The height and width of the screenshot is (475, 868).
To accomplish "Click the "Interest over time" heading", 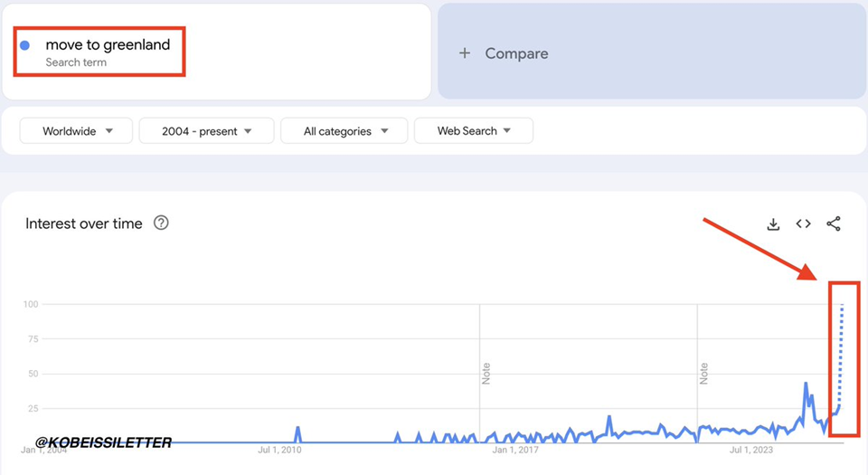I will [x=84, y=223].
